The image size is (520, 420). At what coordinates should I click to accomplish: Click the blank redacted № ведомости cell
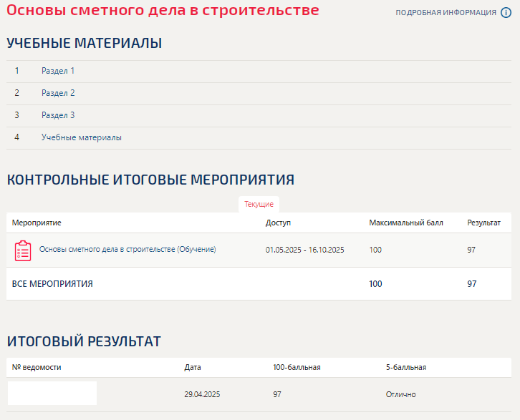(x=52, y=394)
